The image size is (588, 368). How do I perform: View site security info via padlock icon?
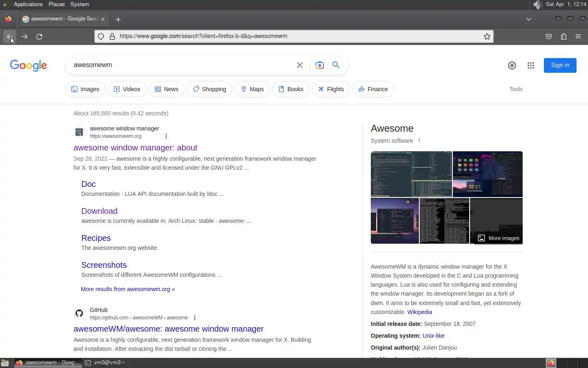pos(112,36)
